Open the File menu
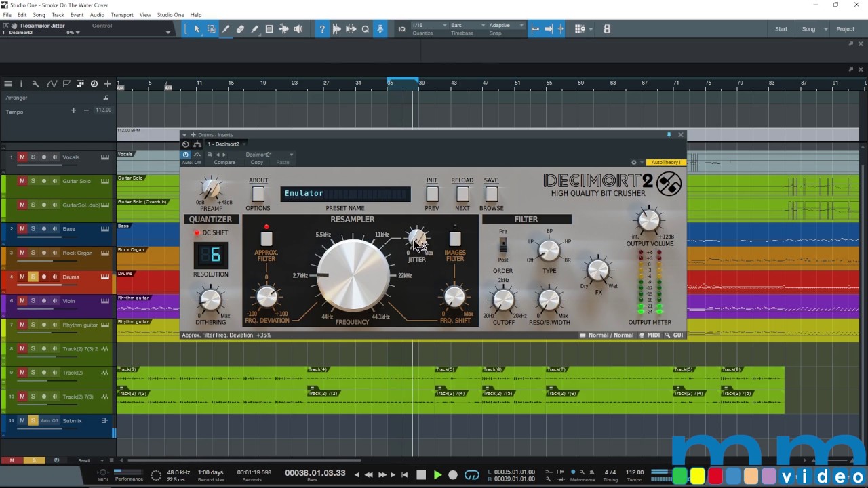868x488 pixels. [x=7, y=15]
